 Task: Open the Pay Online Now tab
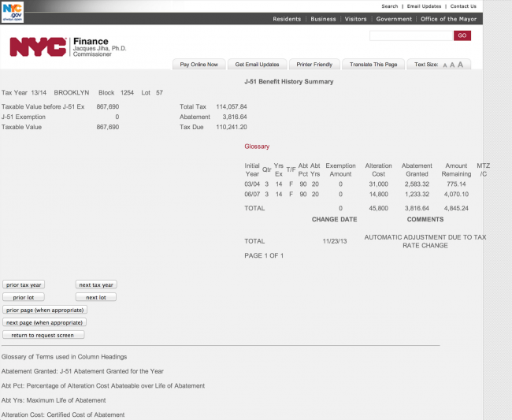[198, 65]
